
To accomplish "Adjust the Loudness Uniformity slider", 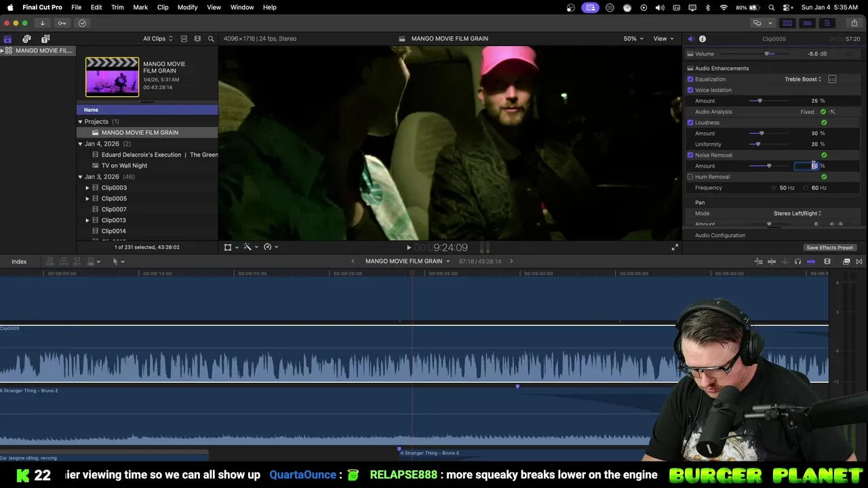I will point(769,144).
